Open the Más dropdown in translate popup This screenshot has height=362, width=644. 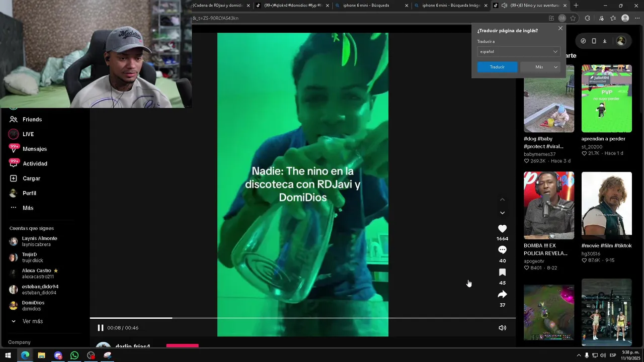click(540, 67)
